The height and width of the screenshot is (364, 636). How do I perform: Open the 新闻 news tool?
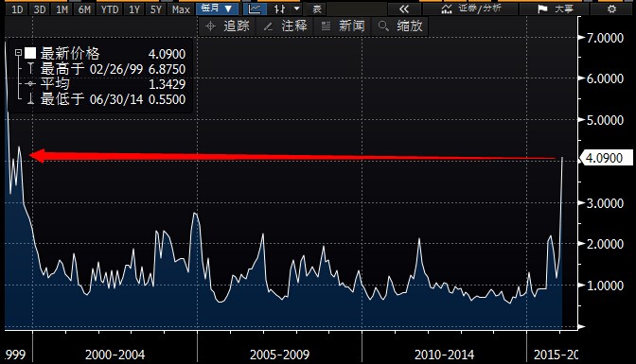click(x=343, y=26)
